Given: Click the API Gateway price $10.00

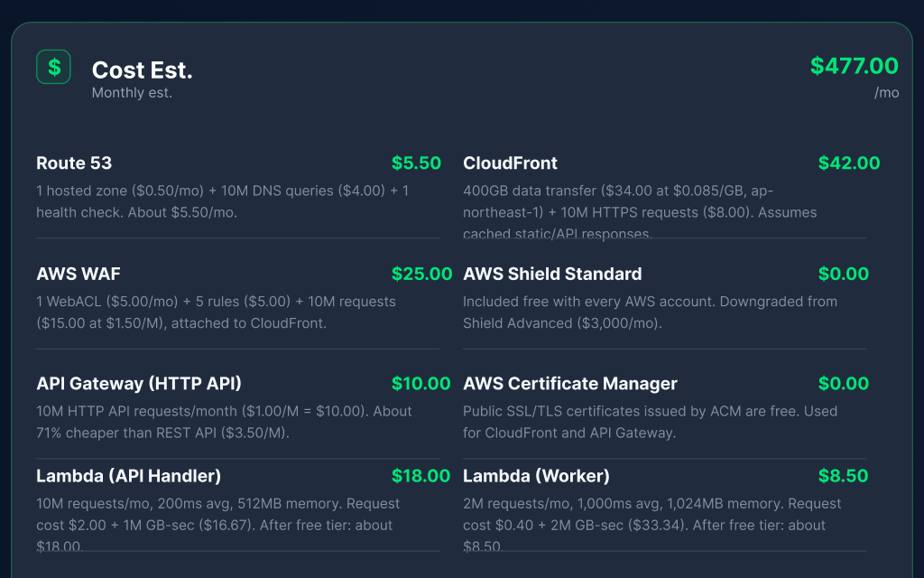Looking at the screenshot, I should [420, 383].
